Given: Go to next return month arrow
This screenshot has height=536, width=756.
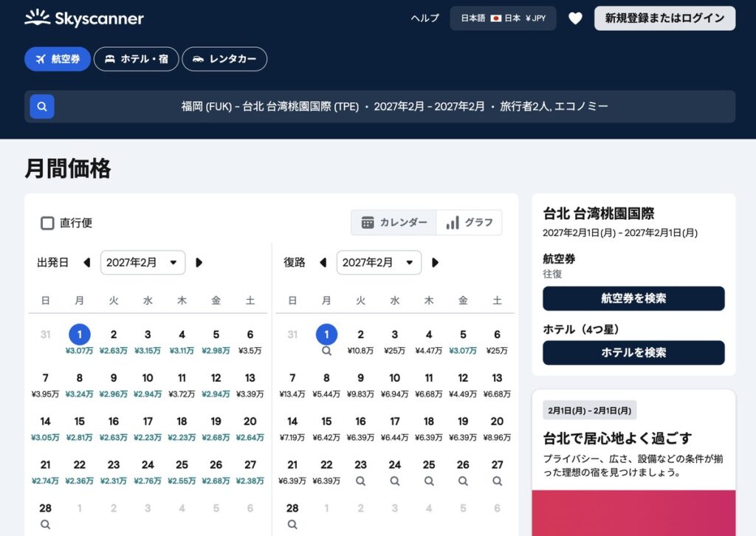Looking at the screenshot, I should tap(435, 263).
